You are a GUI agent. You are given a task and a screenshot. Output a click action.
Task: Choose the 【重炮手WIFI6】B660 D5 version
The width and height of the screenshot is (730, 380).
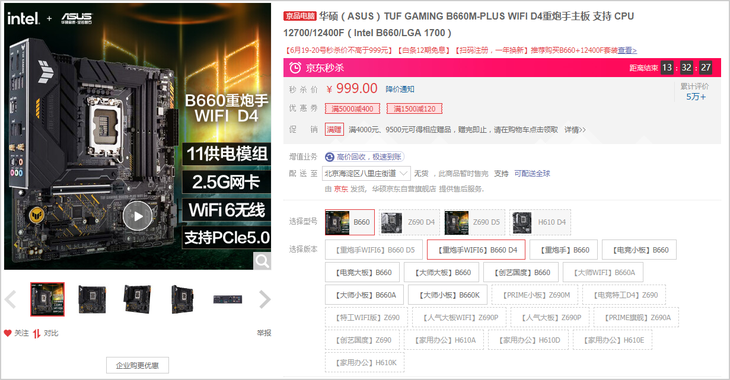click(x=374, y=250)
